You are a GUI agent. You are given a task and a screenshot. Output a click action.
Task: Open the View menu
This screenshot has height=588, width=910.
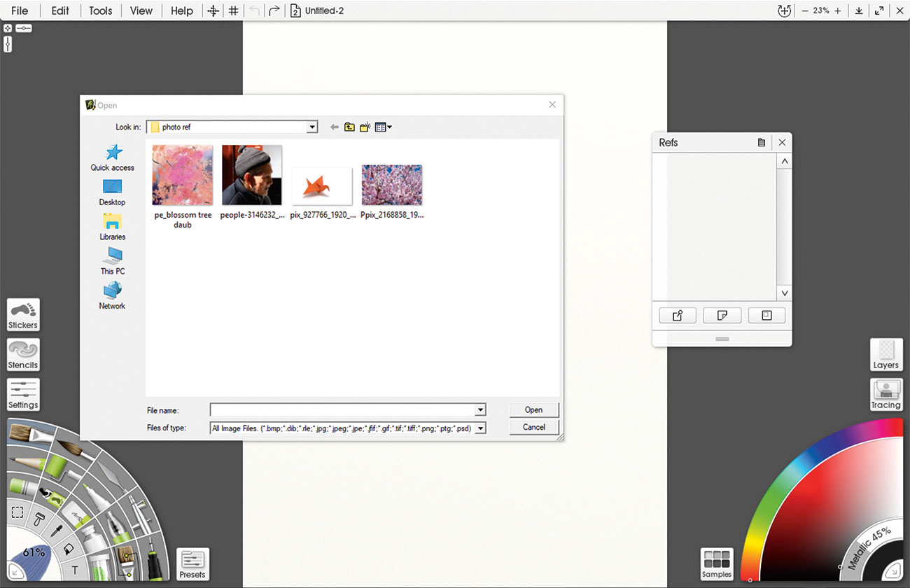(x=141, y=10)
